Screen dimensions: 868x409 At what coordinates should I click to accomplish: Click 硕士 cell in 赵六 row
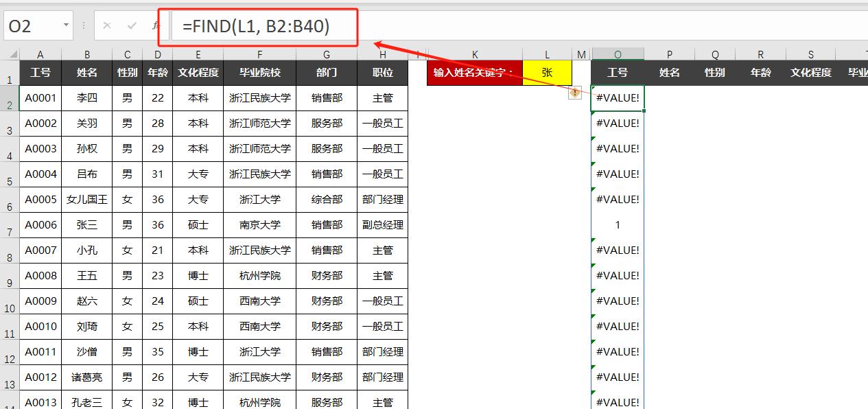click(x=198, y=301)
